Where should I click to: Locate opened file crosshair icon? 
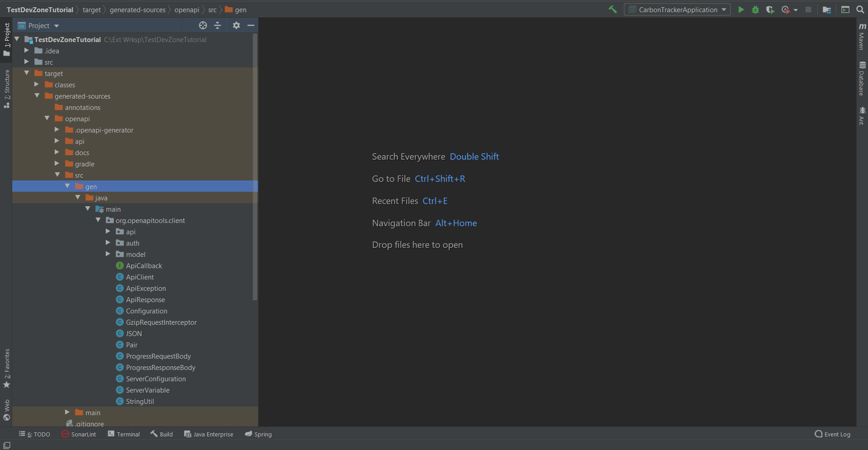click(x=203, y=25)
